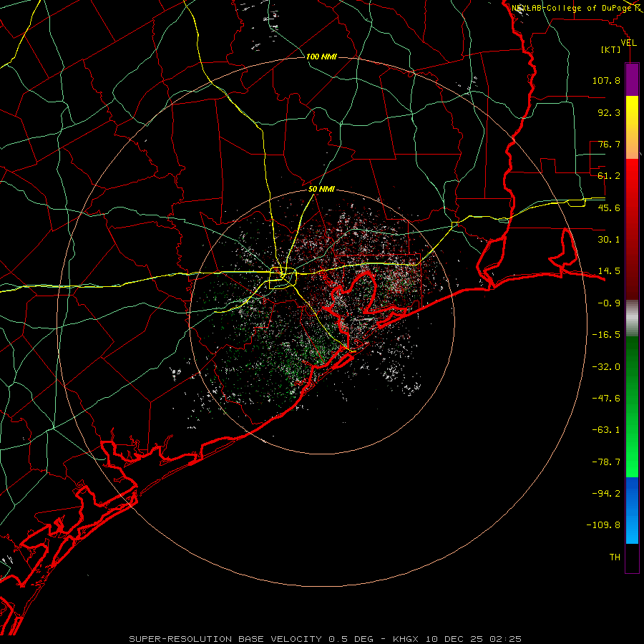Select the 76.7 scale value

coord(609,144)
